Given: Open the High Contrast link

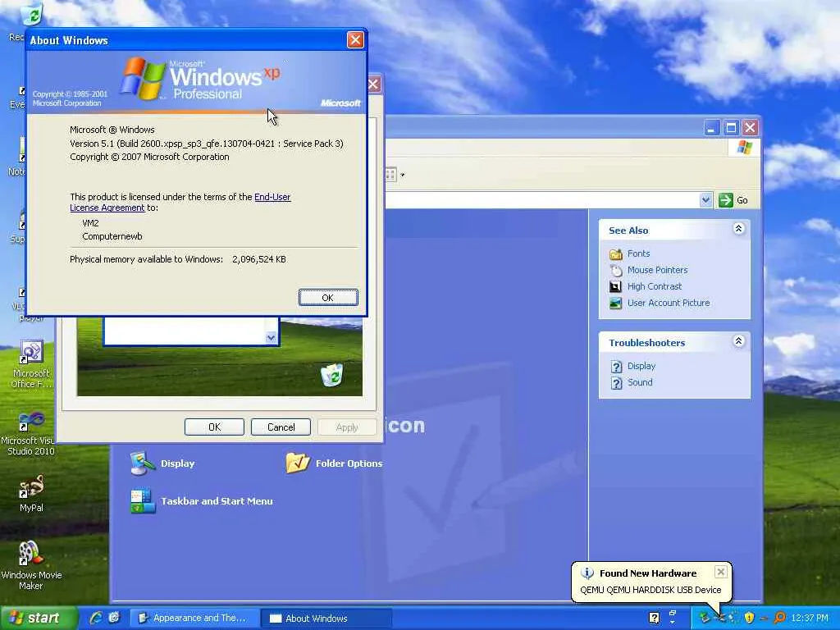Looking at the screenshot, I should click(x=655, y=286).
